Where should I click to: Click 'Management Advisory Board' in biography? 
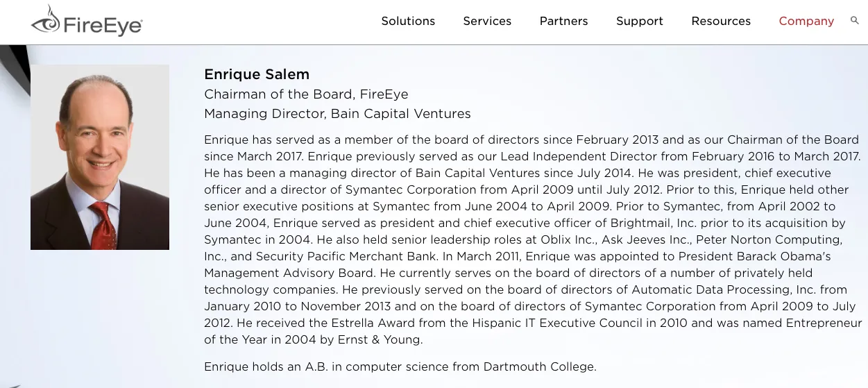coord(289,273)
